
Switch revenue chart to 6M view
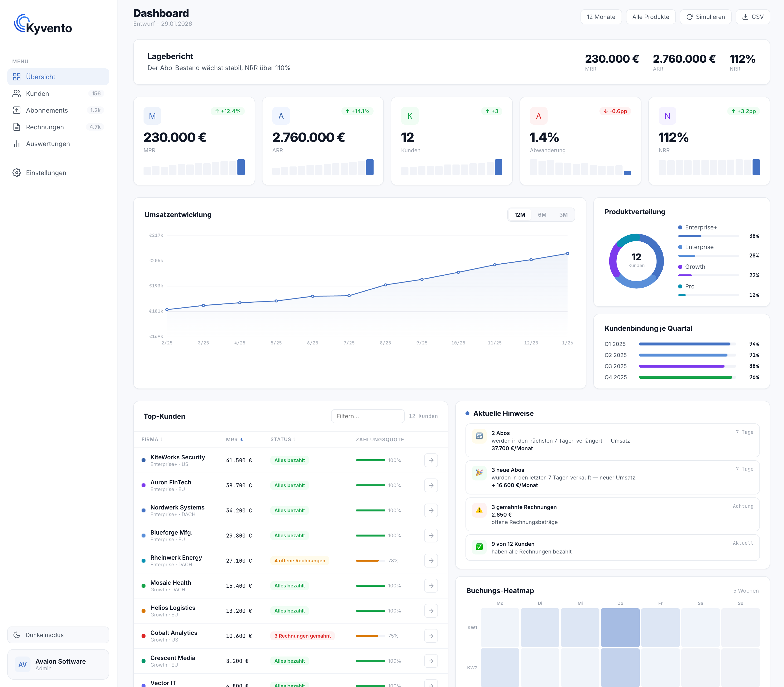coord(542,215)
